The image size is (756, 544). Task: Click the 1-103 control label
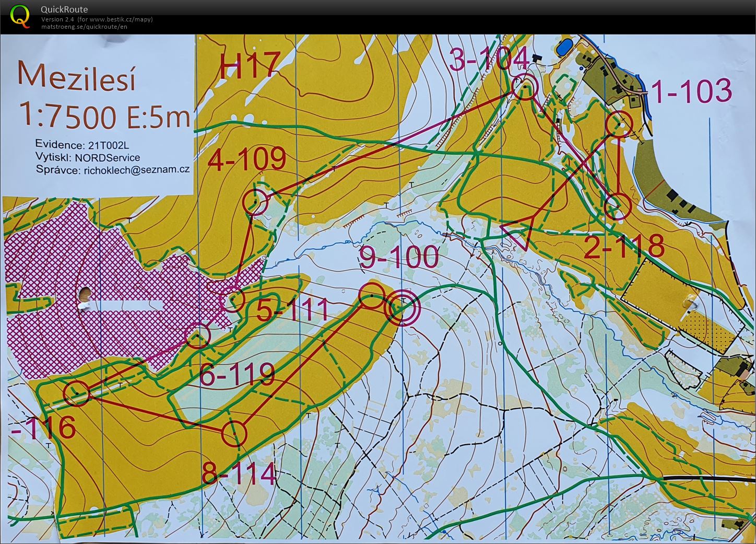click(692, 91)
